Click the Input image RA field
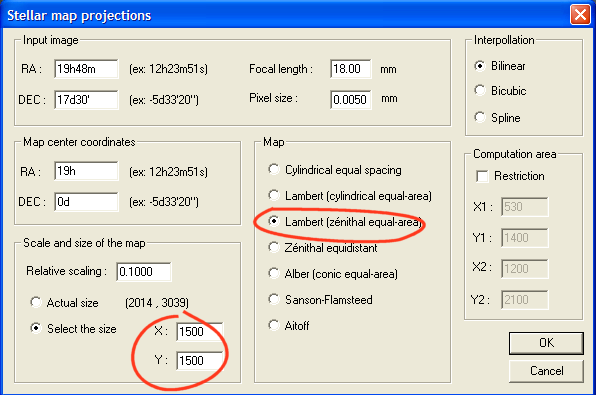Screen dimensions: 596x395 click(x=86, y=69)
